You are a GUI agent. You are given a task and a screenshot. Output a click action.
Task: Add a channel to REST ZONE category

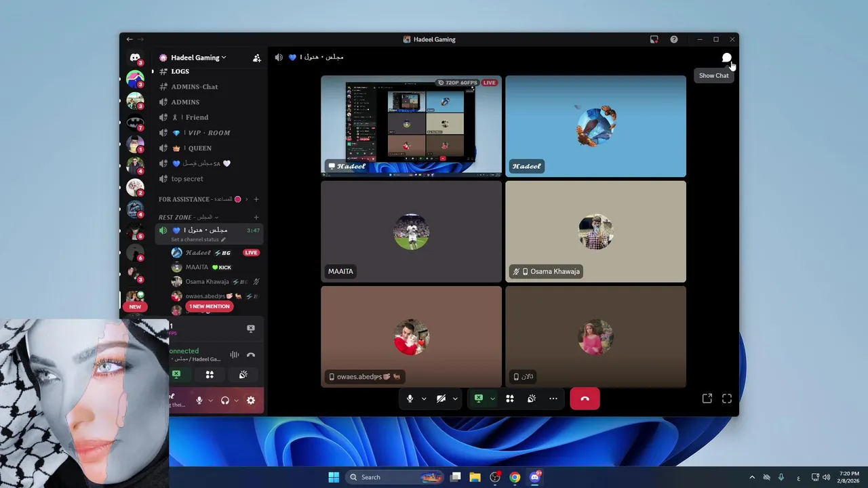pyautogui.click(x=256, y=217)
